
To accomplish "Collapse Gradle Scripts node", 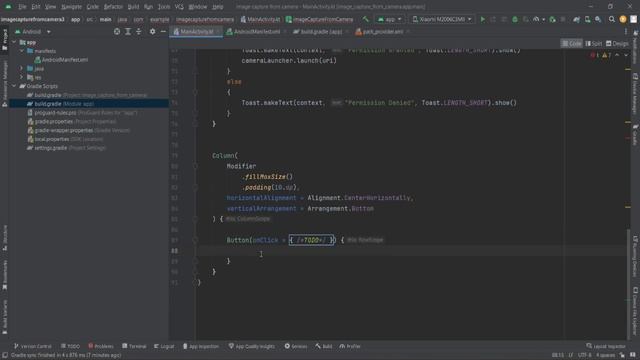I will tap(15, 86).
